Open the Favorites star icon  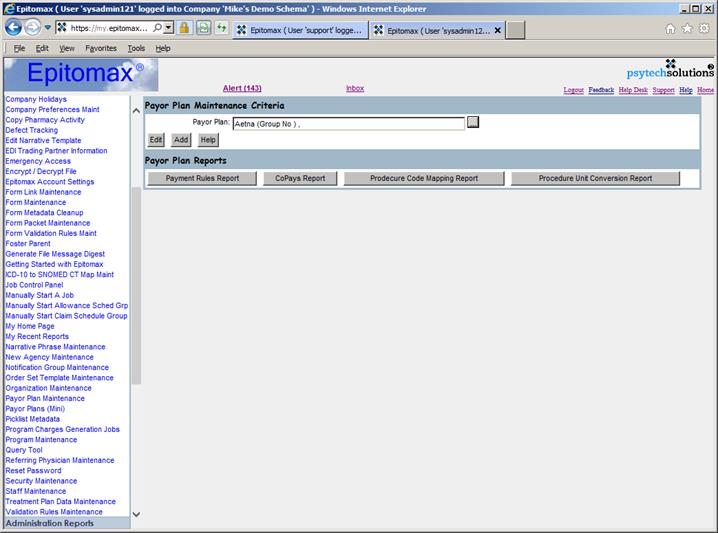pos(688,29)
